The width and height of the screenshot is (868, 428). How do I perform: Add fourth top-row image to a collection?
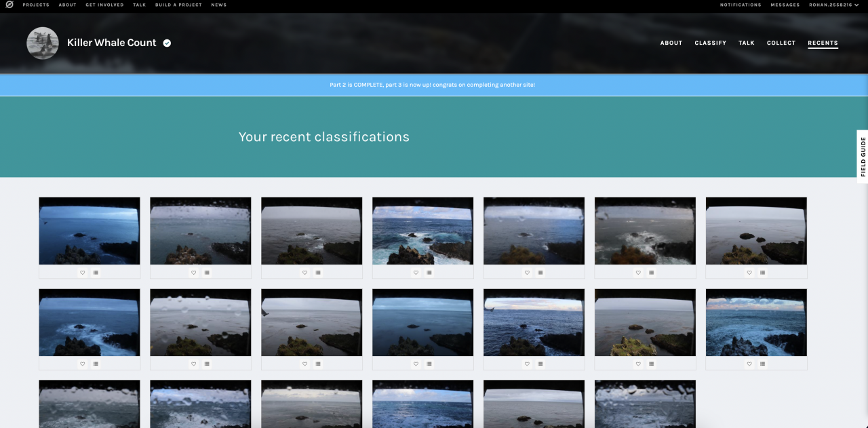pos(429,272)
